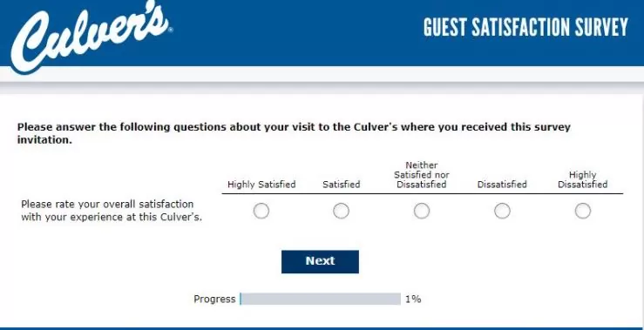The width and height of the screenshot is (644, 330).
Task: Click the survey progress bar
Action: point(320,299)
